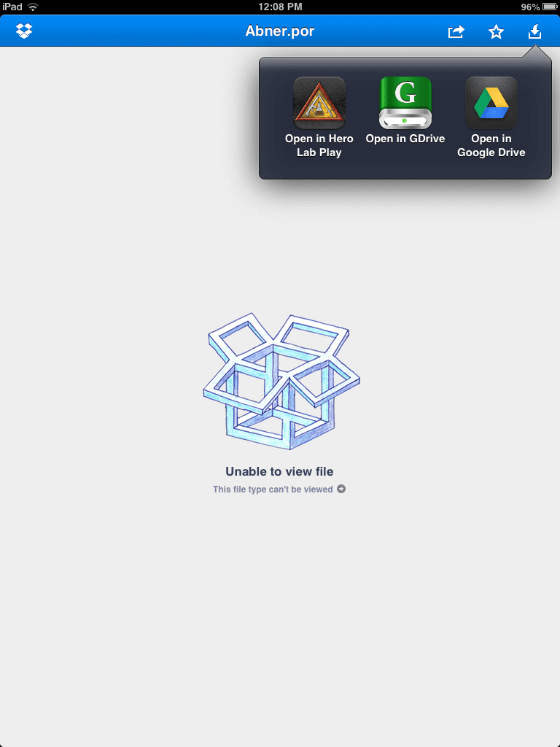Tap the Abner.por title text
This screenshot has height=747, width=560.
click(x=280, y=31)
